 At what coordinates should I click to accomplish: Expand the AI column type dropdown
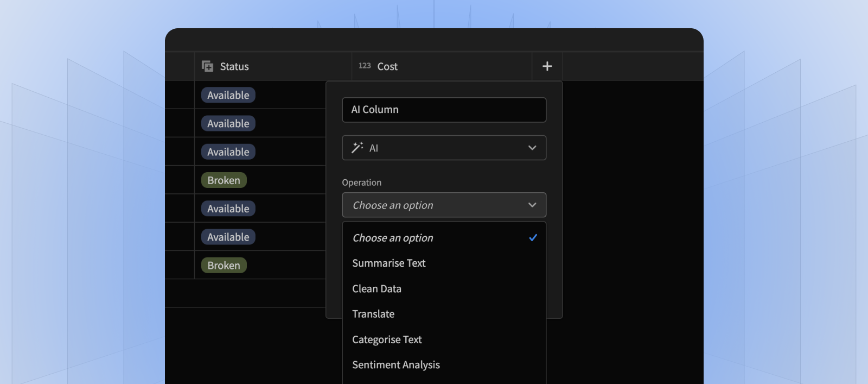pos(444,148)
